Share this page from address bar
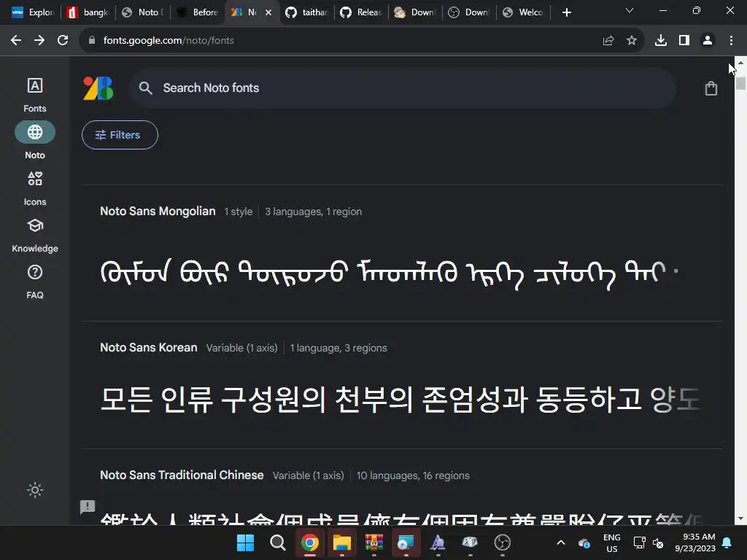The height and width of the screenshot is (560, 747). click(608, 41)
